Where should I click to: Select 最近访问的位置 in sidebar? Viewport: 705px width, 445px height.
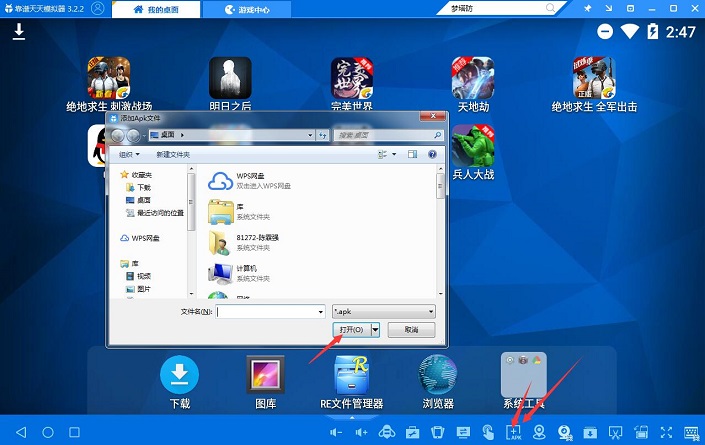(x=155, y=213)
